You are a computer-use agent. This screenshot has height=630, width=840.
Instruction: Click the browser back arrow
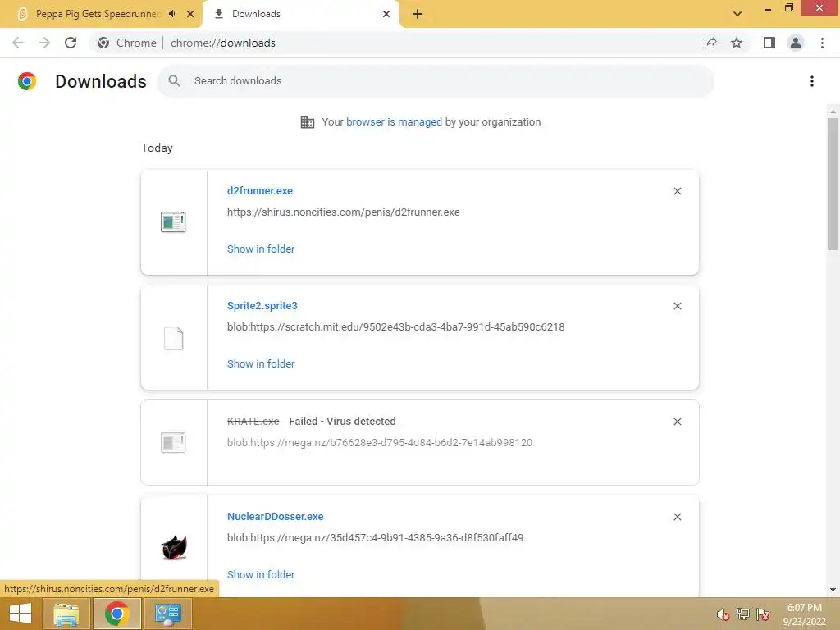18,43
